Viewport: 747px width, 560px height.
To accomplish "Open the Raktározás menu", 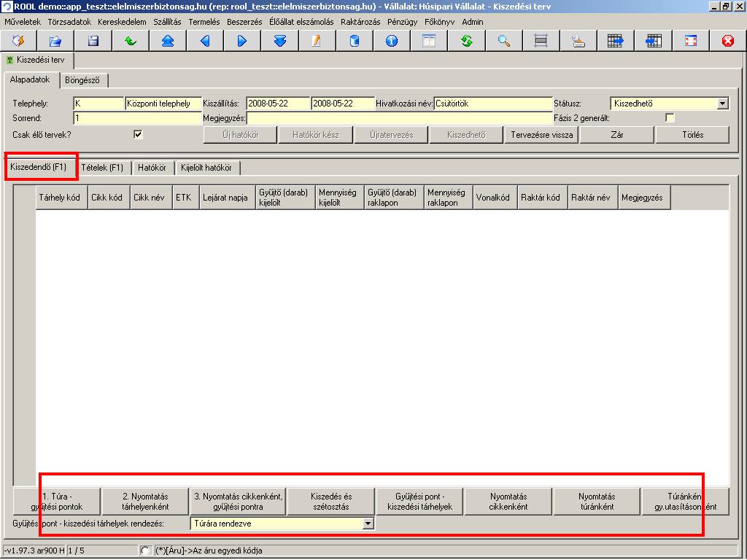I will (x=360, y=22).
